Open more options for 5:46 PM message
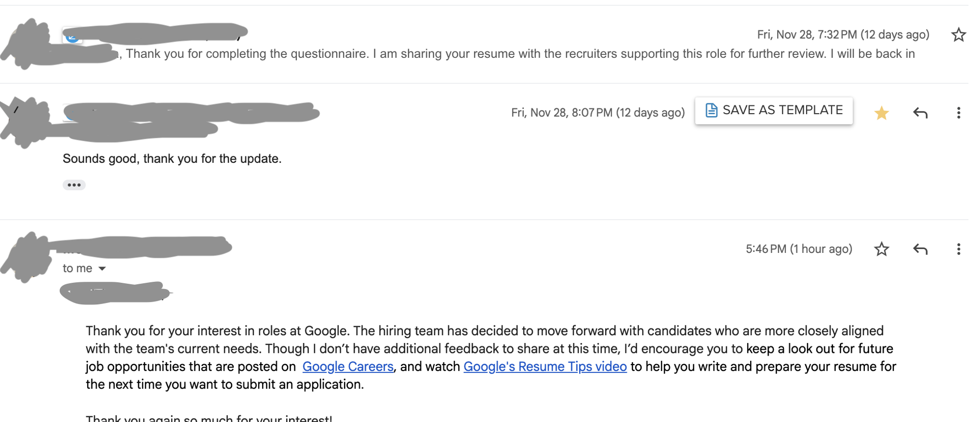This screenshot has height=422, width=980. click(958, 249)
